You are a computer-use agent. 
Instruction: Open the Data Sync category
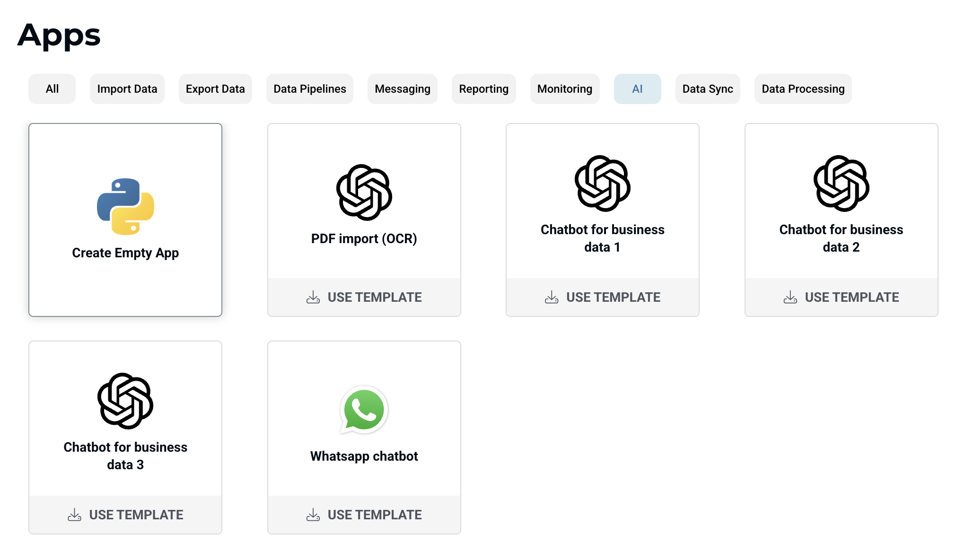point(708,89)
